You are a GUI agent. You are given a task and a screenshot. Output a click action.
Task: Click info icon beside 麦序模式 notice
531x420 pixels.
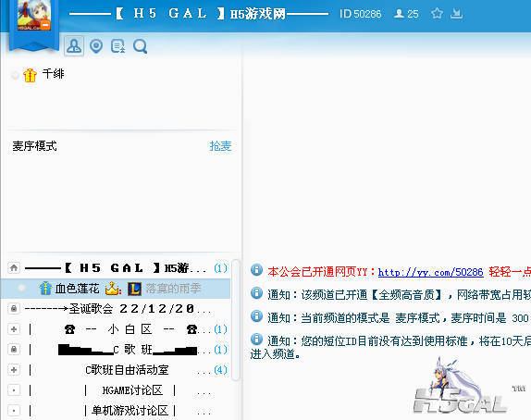256,316
